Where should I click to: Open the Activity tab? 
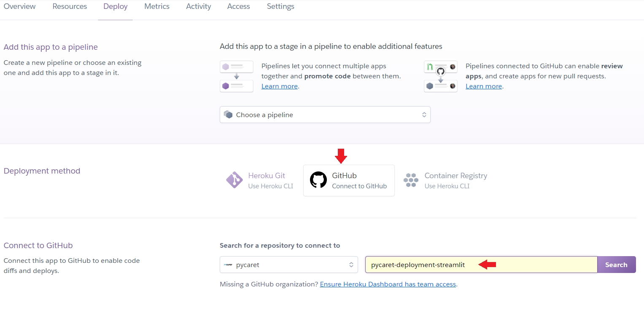[198, 6]
